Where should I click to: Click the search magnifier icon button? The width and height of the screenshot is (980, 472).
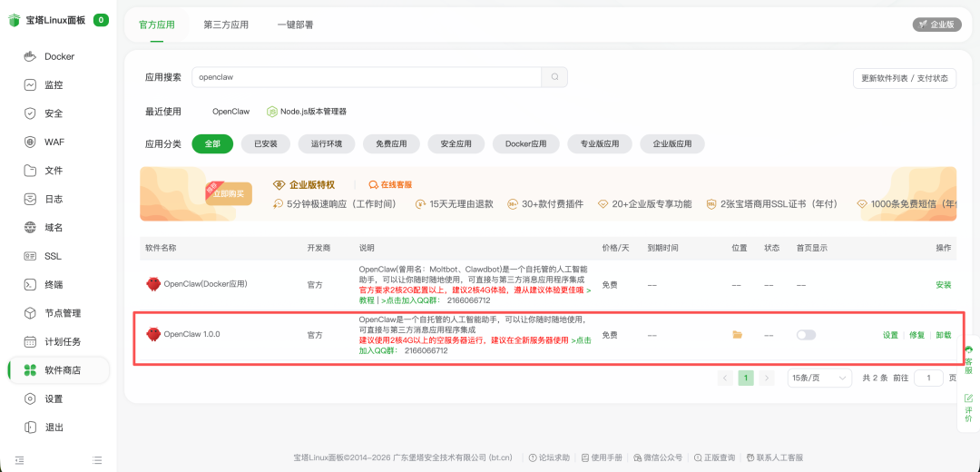[x=554, y=77]
